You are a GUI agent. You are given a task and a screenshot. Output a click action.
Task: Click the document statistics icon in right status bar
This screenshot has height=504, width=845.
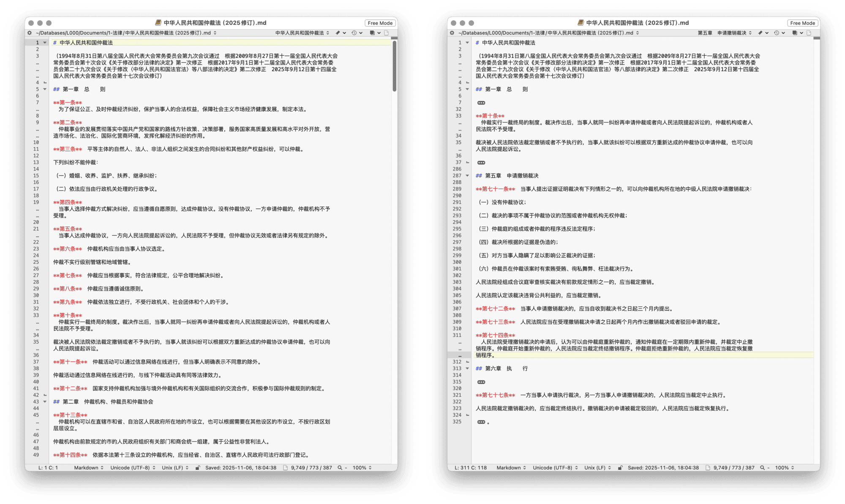point(708,468)
